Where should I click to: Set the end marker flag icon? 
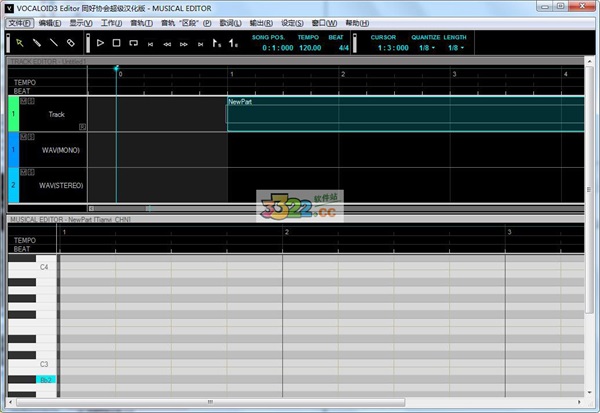coord(233,43)
